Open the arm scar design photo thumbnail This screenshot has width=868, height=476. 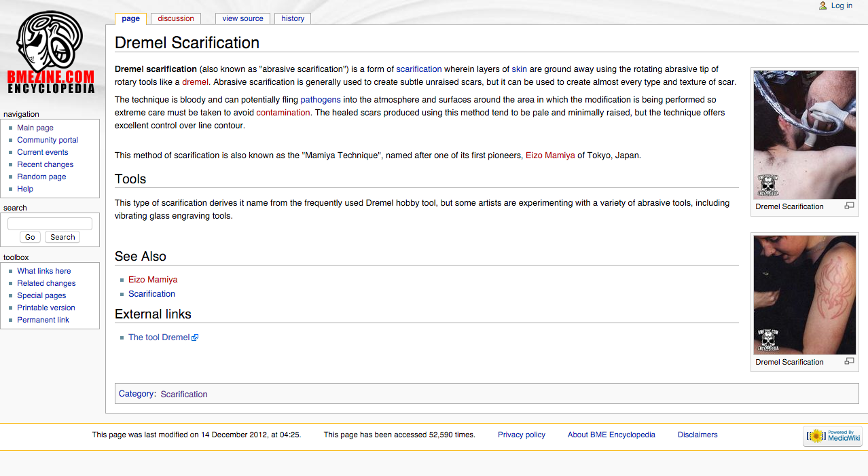pyautogui.click(x=805, y=295)
